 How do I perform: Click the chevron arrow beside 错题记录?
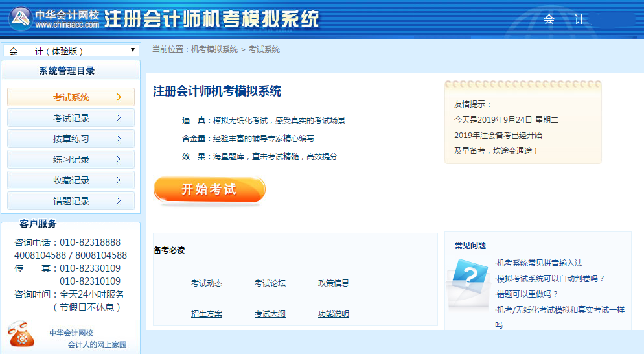119,200
